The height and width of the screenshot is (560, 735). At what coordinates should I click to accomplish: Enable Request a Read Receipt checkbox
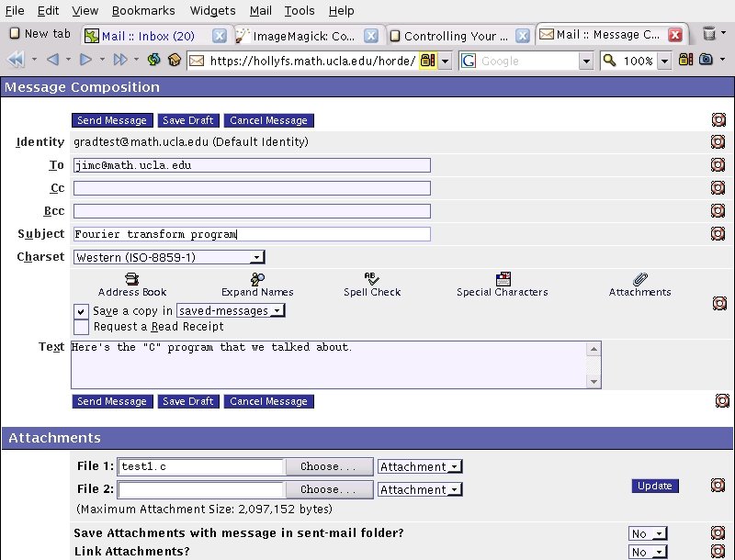coord(81,326)
